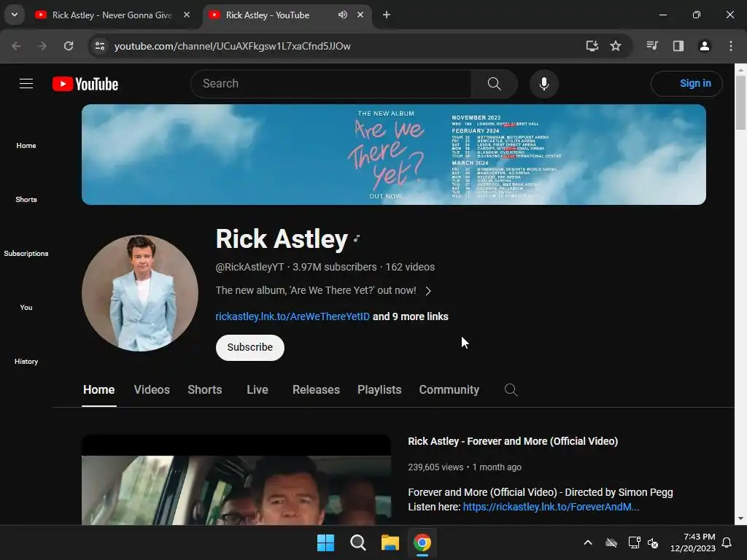
Task: Open Windows taskbar search
Action: (357, 542)
